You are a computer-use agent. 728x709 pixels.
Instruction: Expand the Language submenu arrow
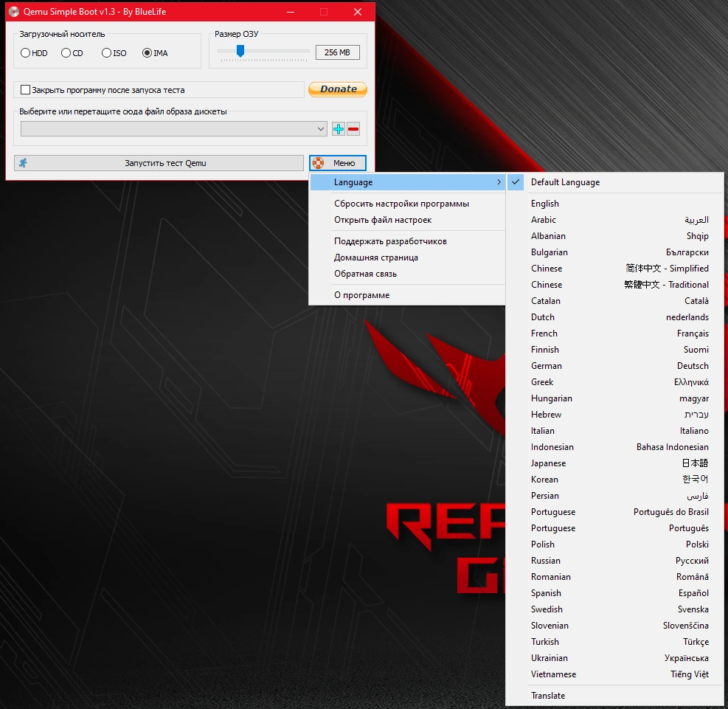[x=499, y=182]
